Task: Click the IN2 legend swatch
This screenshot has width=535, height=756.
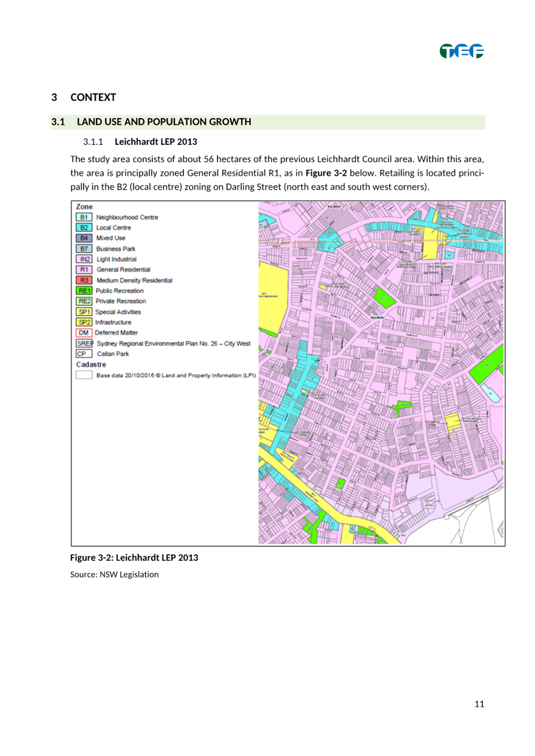Action: (84, 259)
